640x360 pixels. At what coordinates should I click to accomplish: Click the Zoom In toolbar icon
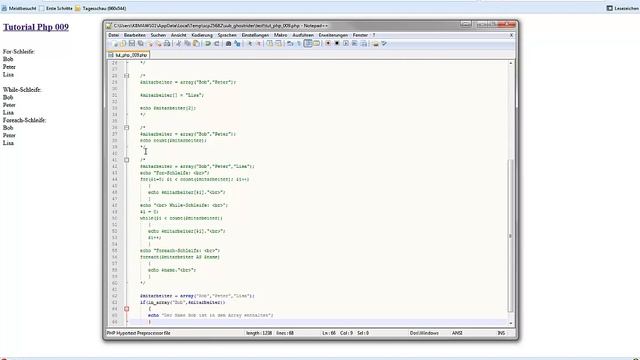coord(250,44)
